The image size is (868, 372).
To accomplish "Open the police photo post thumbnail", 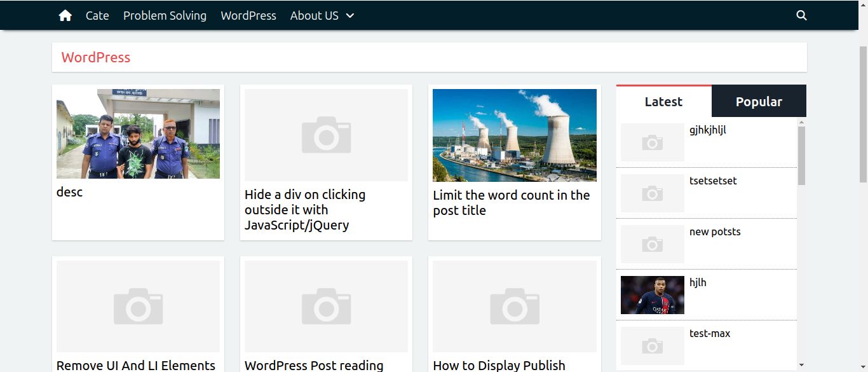I will point(138,134).
